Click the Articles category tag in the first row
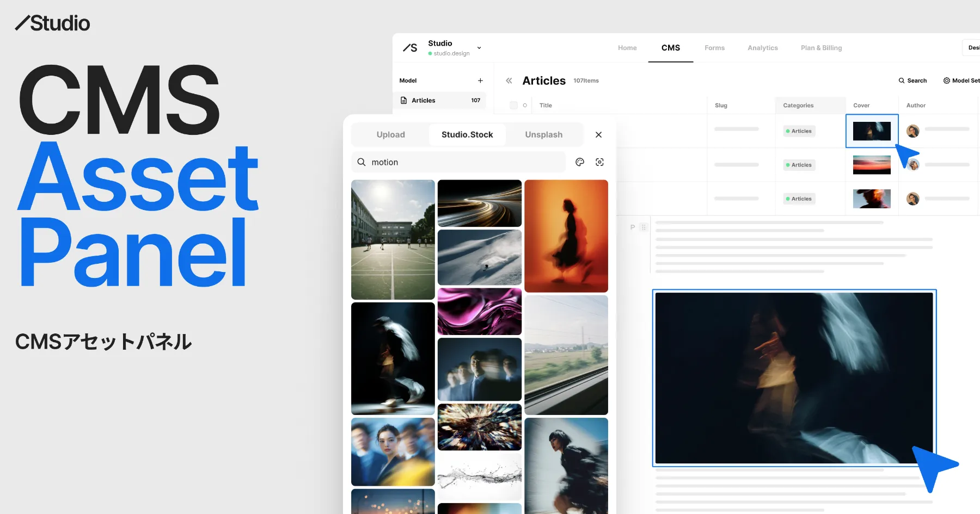 click(x=799, y=131)
